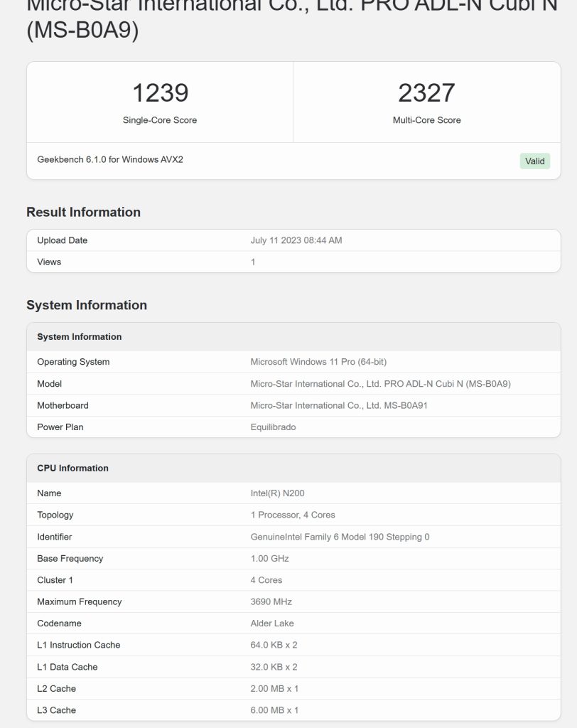Click the Motherboard row label

tap(63, 405)
